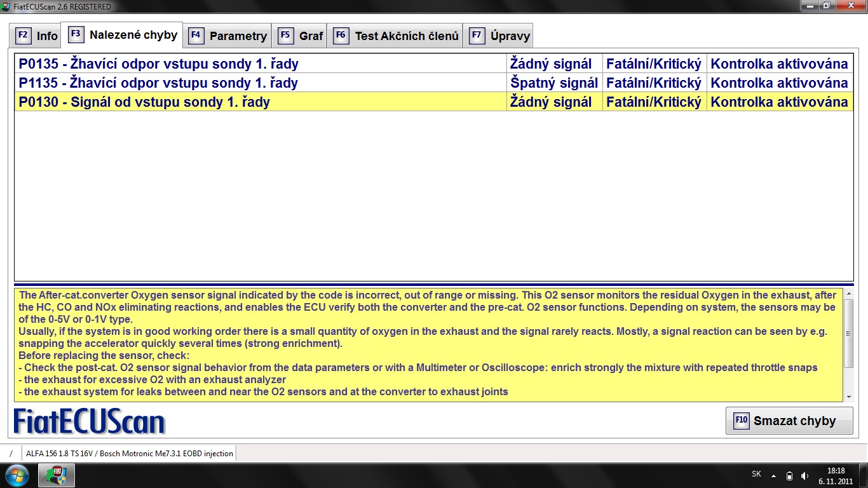Viewport: 868px width, 488px height.
Task: Select the Test Akčních členů tab
Action: click(x=395, y=36)
